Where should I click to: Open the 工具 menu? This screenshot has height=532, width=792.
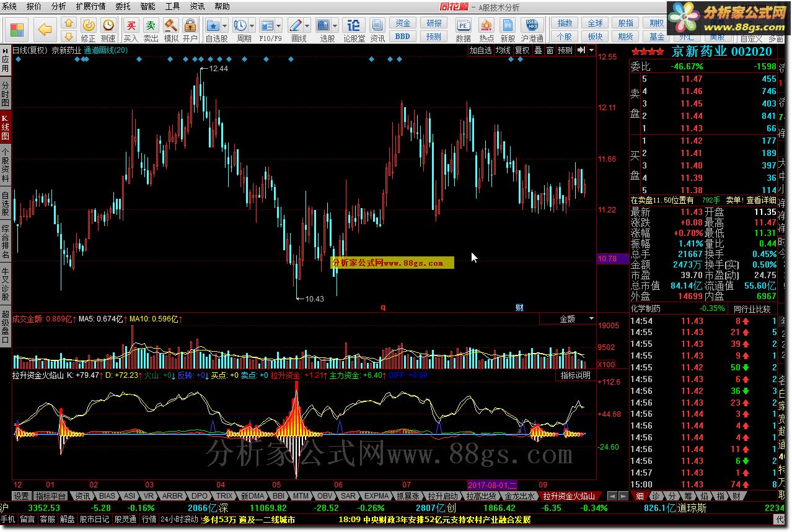(172, 6)
